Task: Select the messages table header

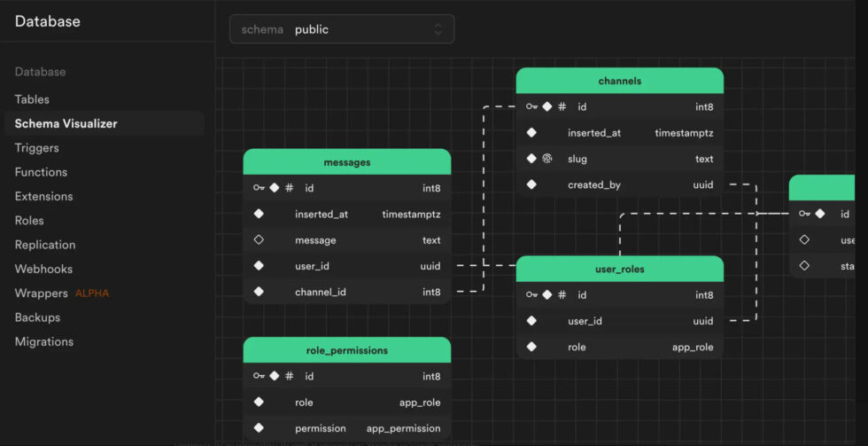Action: click(x=346, y=162)
